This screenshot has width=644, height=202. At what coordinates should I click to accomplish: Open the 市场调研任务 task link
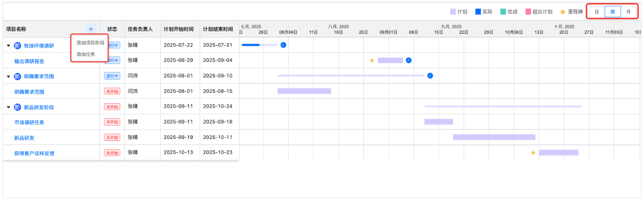pyautogui.click(x=29, y=123)
